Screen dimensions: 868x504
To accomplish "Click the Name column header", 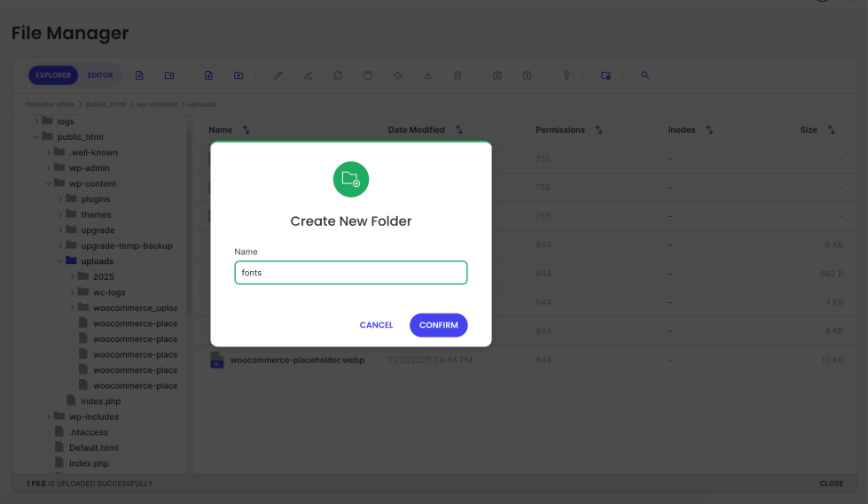I will 220,129.
